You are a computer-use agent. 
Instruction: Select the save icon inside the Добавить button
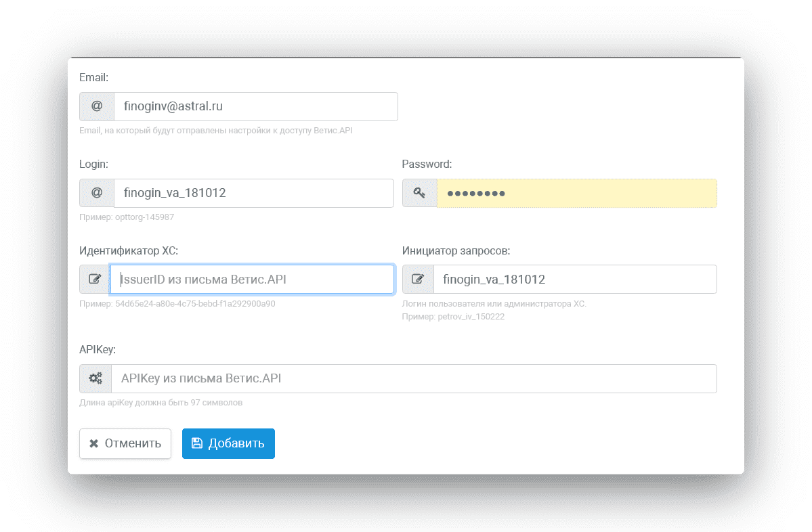tap(197, 443)
